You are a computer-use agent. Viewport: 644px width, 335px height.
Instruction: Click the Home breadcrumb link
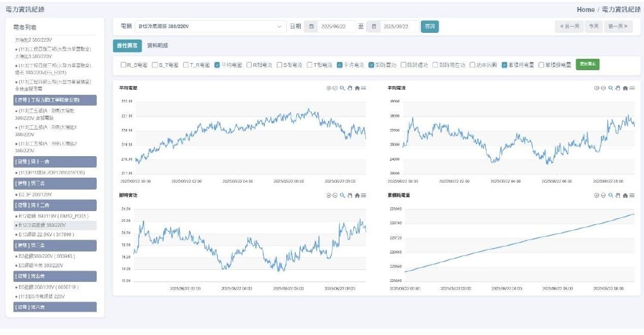pyautogui.click(x=585, y=9)
